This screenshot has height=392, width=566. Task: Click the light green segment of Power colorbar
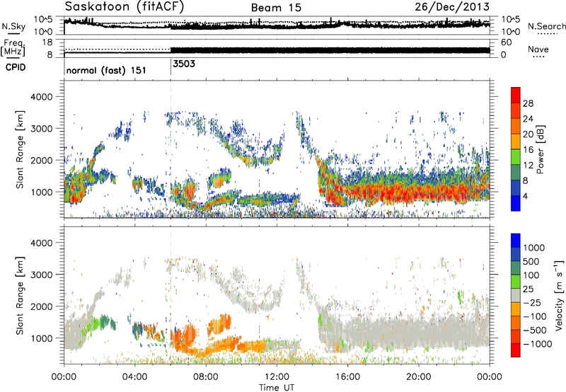click(516, 157)
